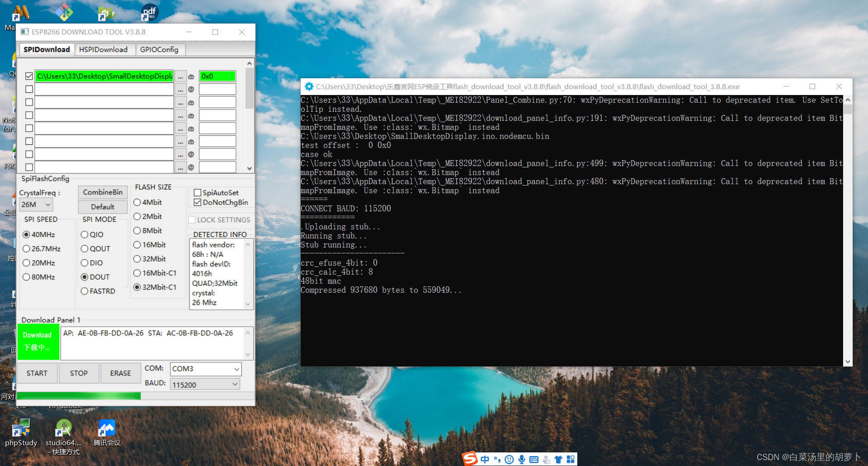Select QIO SPI mode
The height and width of the screenshot is (466, 868).
[85, 235]
